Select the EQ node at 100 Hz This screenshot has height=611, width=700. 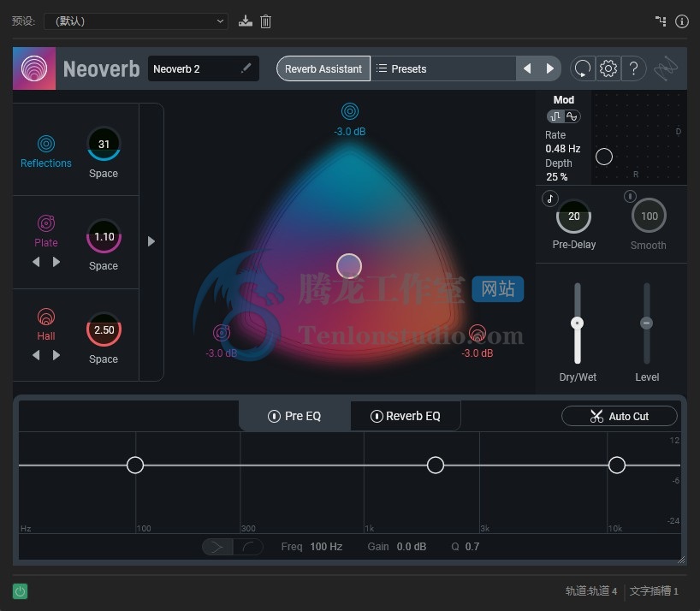(135, 465)
